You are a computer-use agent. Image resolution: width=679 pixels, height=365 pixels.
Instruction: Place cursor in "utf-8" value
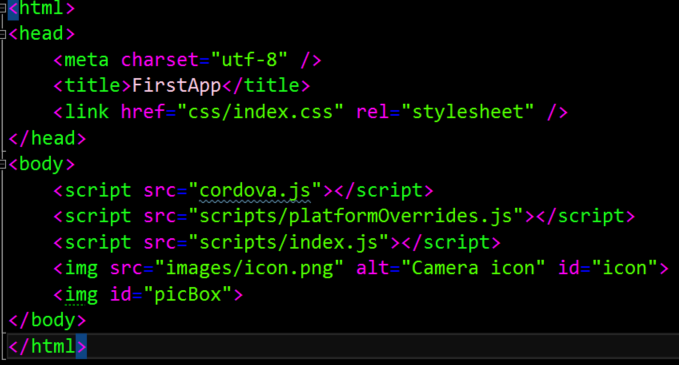point(249,60)
